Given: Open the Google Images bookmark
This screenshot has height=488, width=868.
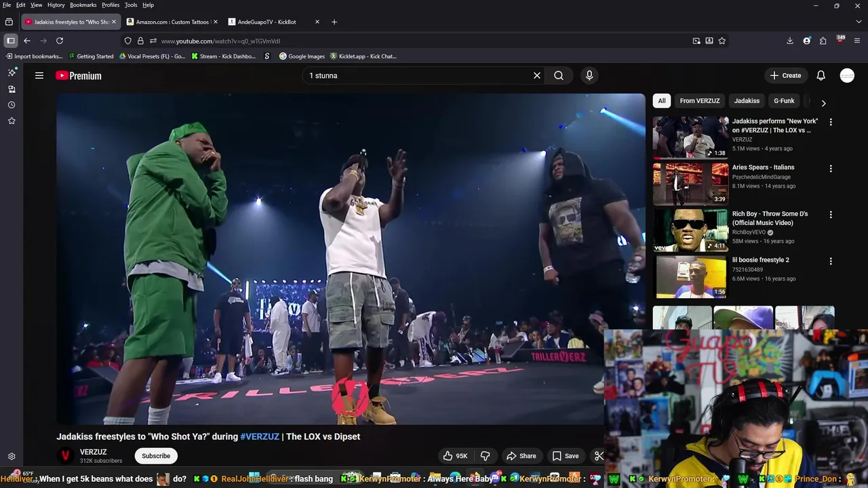Looking at the screenshot, I should pos(302,56).
